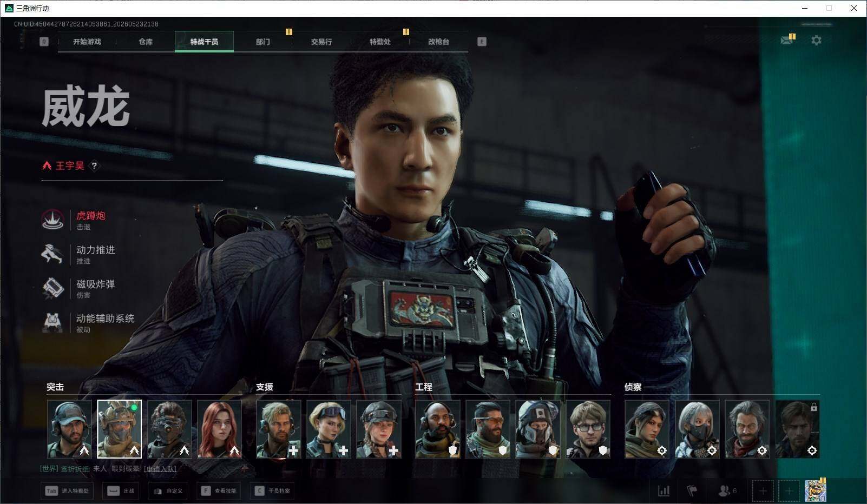
Task: Open the mail envelope icon
Action: (x=787, y=40)
